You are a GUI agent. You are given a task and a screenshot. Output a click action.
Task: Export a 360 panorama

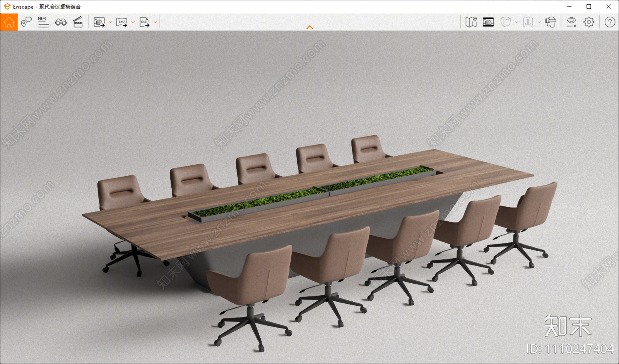point(122,22)
